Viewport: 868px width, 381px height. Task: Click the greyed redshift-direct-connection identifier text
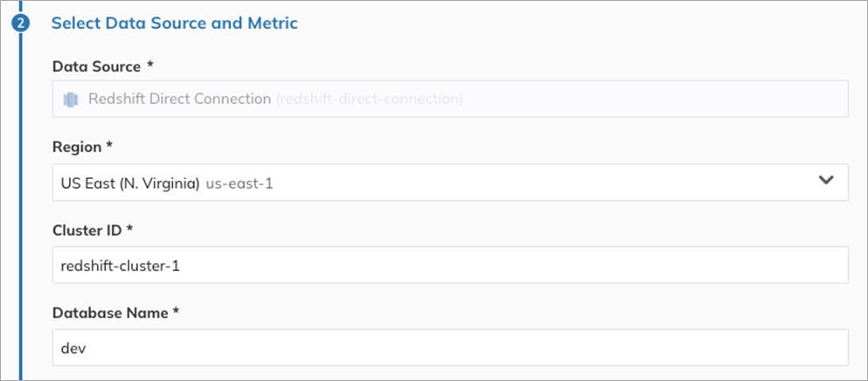369,100
